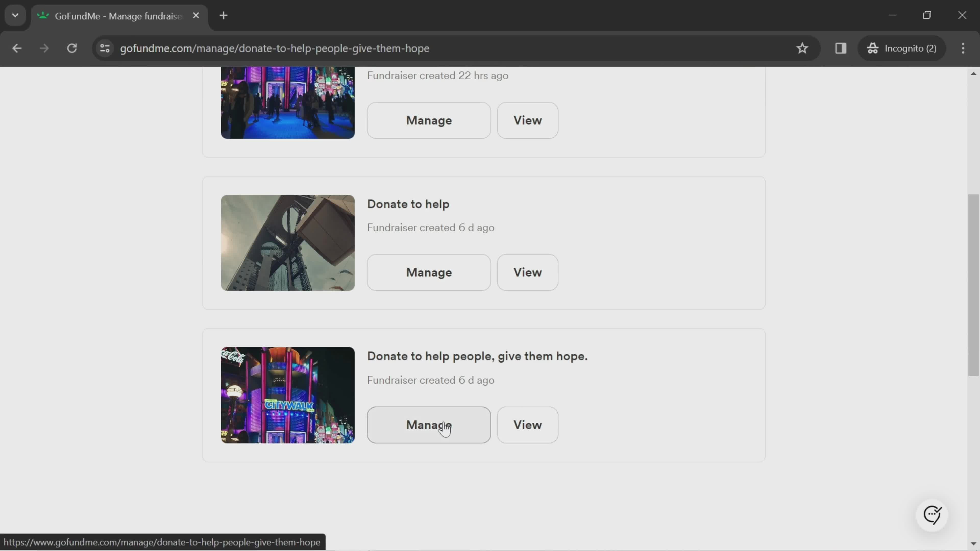Go back to the previous page
This screenshot has width=980, height=551.
(17, 48)
